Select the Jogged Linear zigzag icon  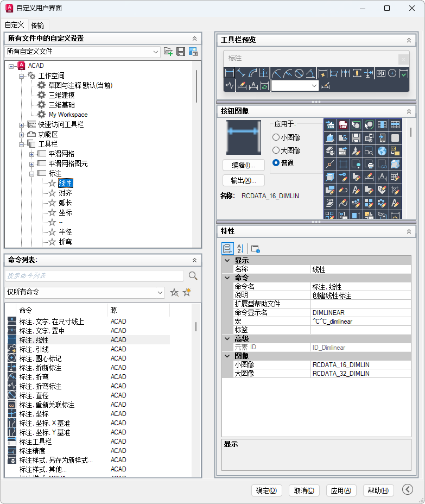(x=230, y=86)
